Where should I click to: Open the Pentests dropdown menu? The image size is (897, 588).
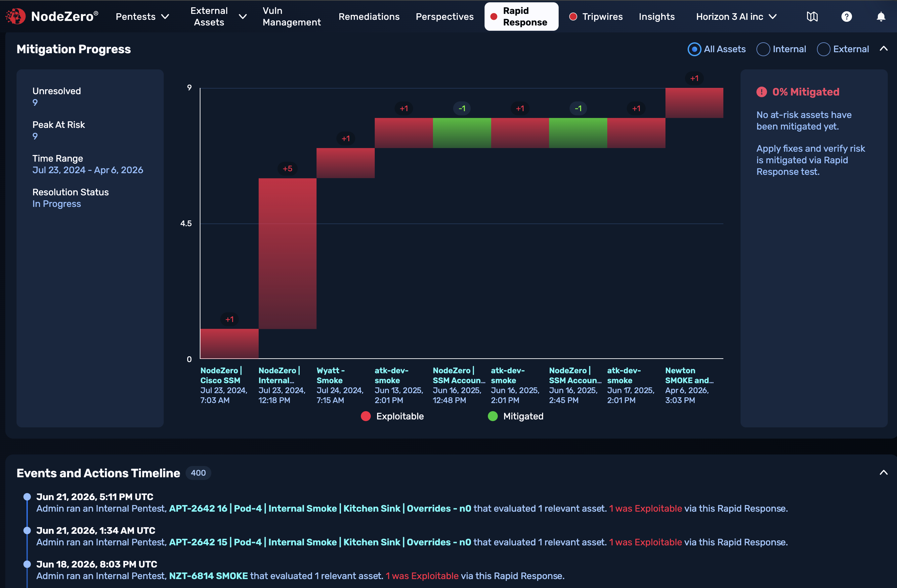point(142,17)
